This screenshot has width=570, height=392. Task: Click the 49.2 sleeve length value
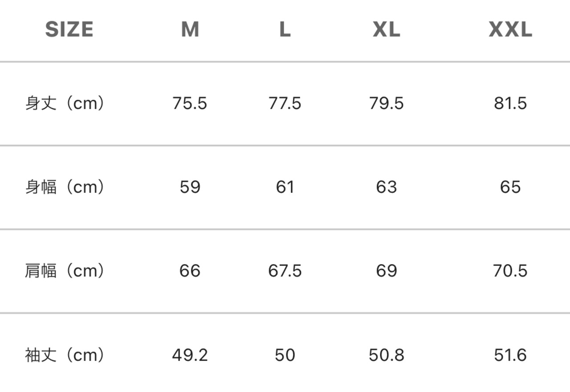[x=190, y=355]
